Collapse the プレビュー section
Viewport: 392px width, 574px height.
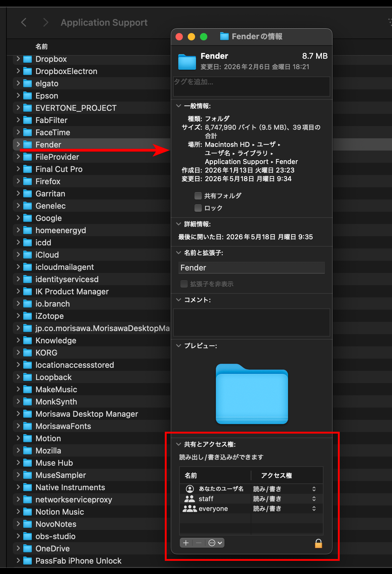[179, 346]
